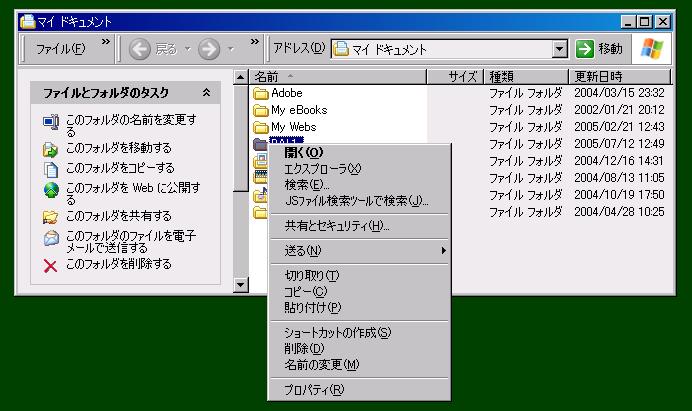Open the address bar dropdown arrow
Screen dimensions: 692x411
pos(559,49)
